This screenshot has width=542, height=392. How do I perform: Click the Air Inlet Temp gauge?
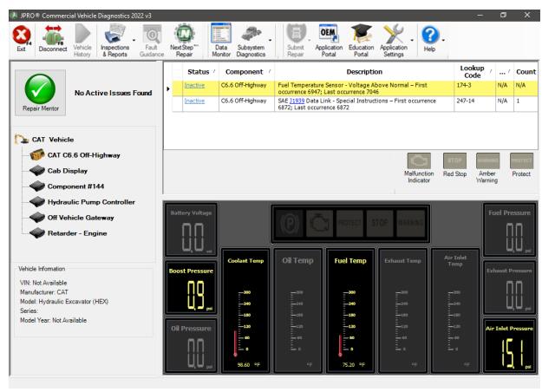coord(455,310)
